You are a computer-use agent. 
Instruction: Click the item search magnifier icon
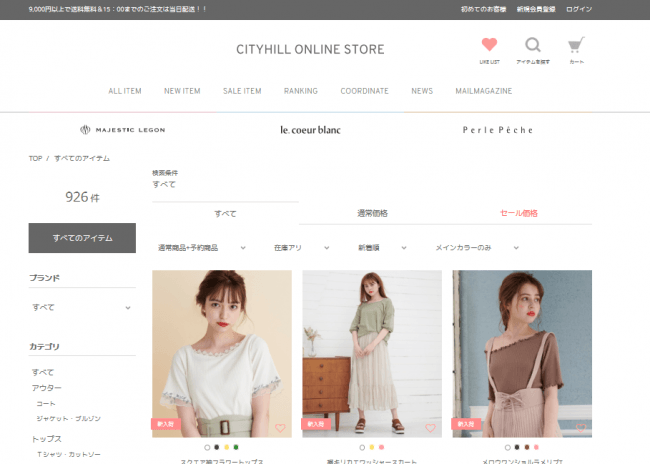coord(533,45)
